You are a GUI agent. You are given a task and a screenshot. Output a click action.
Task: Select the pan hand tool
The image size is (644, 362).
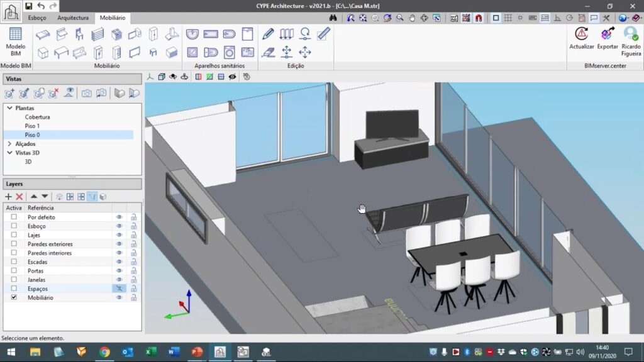point(413,18)
